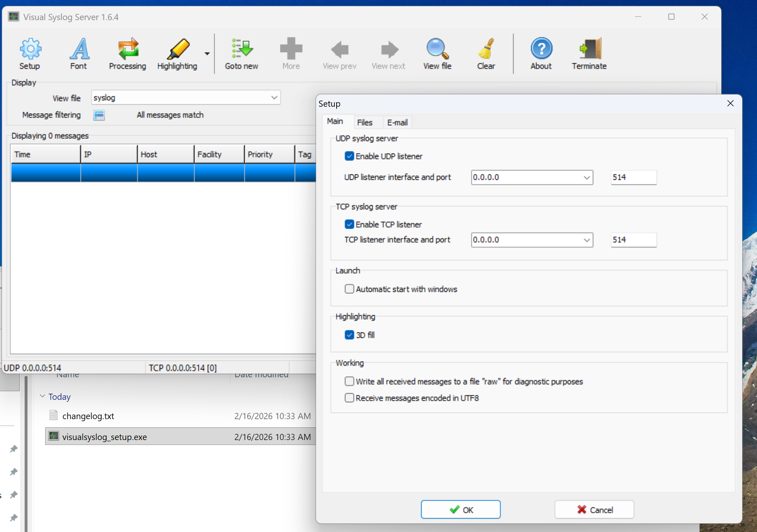Viewport: 757px width, 532px height.
Task: Maximize the Visual Syslog Server window
Action: 671,17
